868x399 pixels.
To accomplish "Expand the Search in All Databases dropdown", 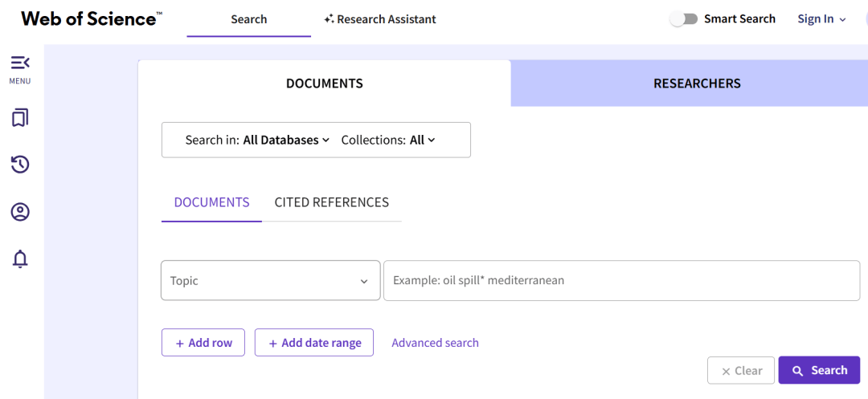I will (x=257, y=140).
